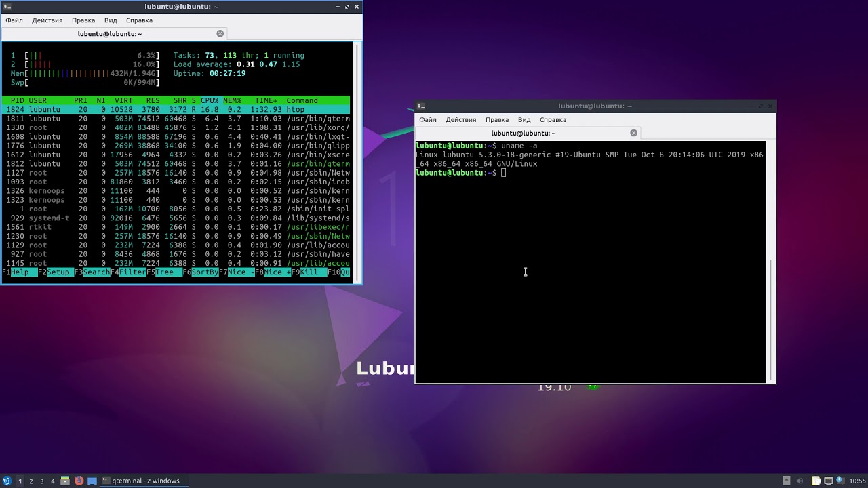This screenshot has height=488, width=868.
Task: Sort htop by the MEM% column header
Action: 232,100
